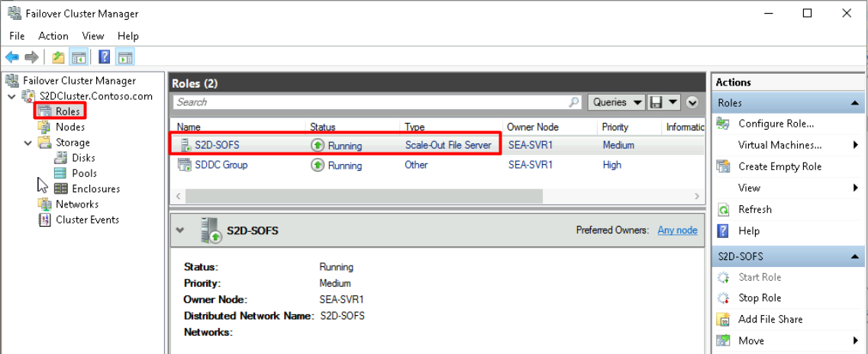
Task: Click the green Refresh icon in Actions
Action: coord(723,210)
